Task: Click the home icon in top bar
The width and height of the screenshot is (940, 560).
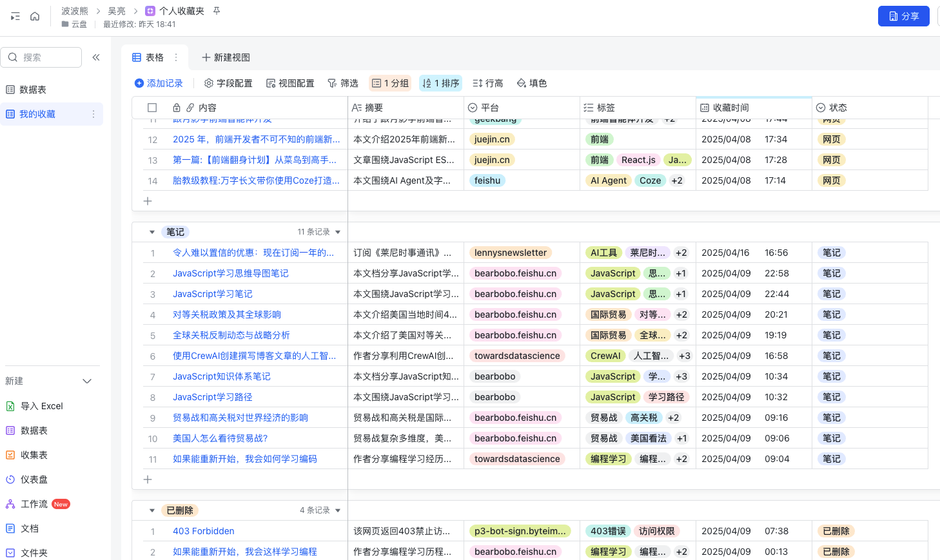Action: click(x=35, y=16)
